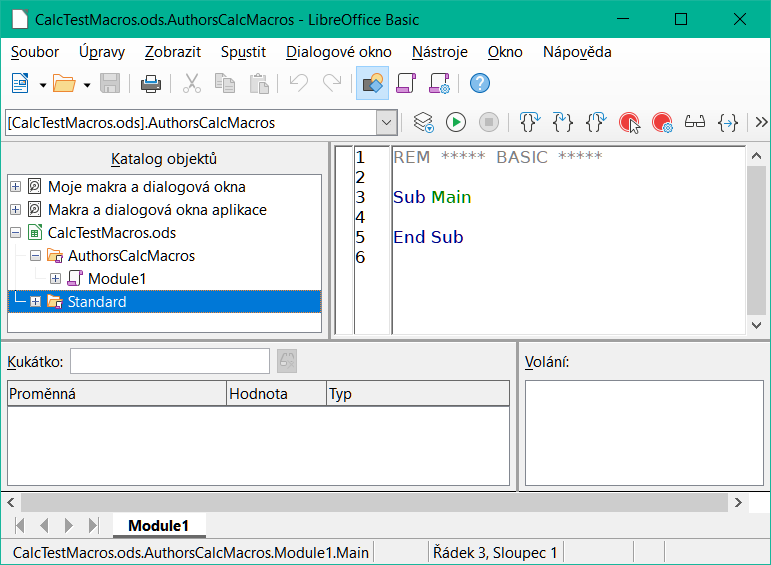Click the Select Macro icon

point(406,83)
